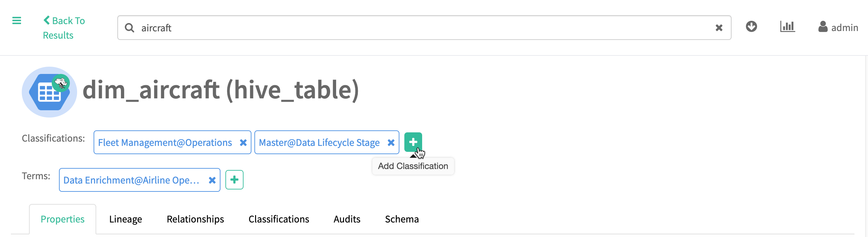
Task: Click the Add Classification plus button
Action: (x=413, y=142)
